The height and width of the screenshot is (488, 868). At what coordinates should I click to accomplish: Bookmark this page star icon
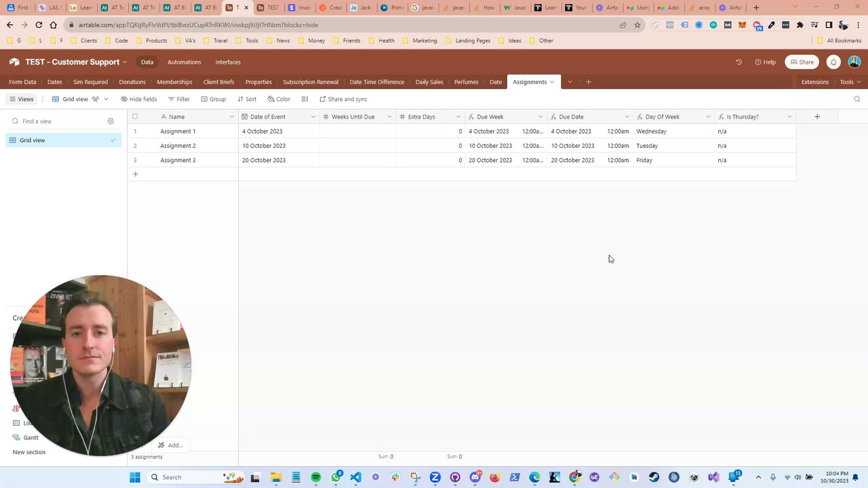click(637, 25)
